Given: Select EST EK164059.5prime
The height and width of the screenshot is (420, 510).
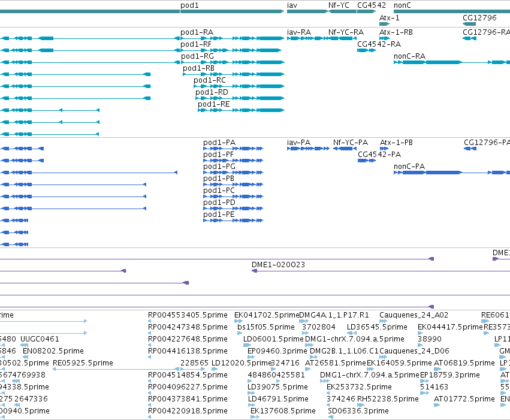Looking at the screenshot, I should point(399,363).
